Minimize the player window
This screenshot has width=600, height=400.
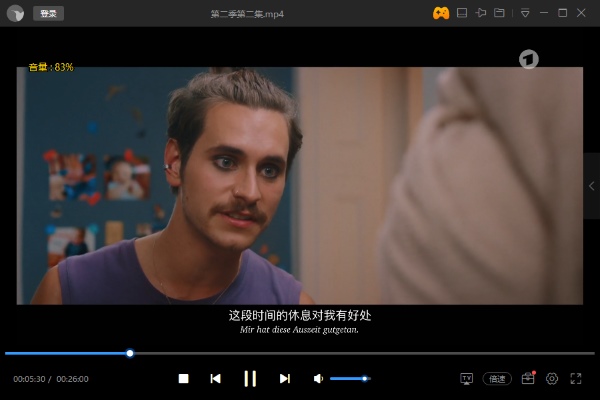pos(544,13)
